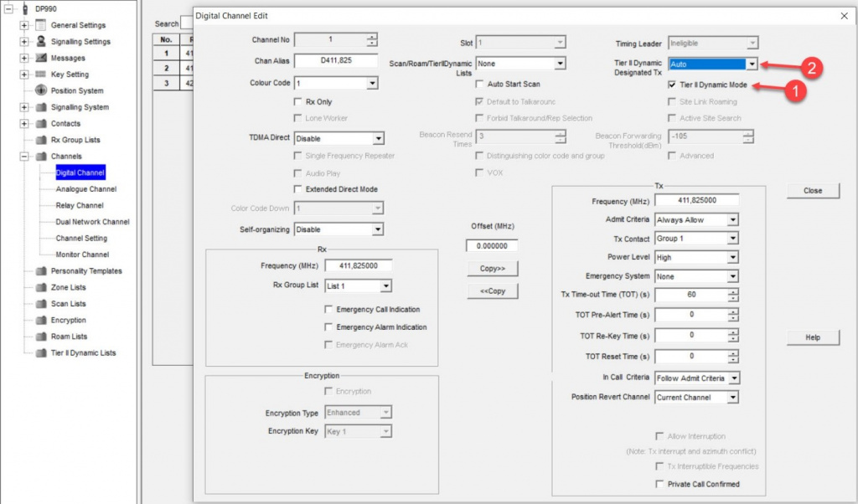Click the Zone Lists folder icon
Viewport: 858px width, 504px height.
coord(40,287)
